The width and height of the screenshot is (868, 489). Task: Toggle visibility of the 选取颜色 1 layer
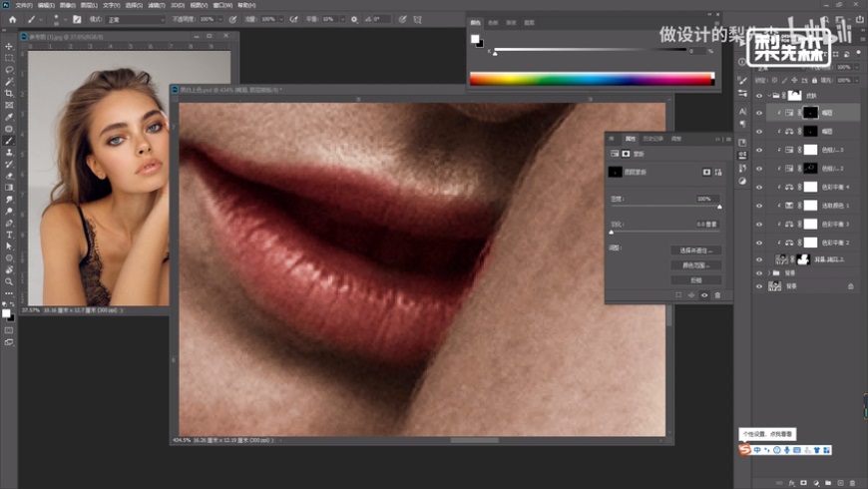760,206
